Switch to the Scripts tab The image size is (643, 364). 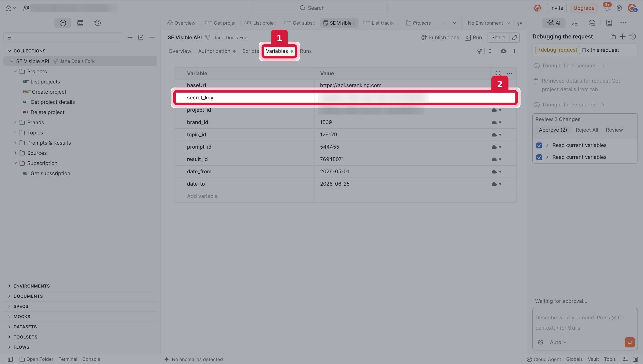click(x=250, y=51)
